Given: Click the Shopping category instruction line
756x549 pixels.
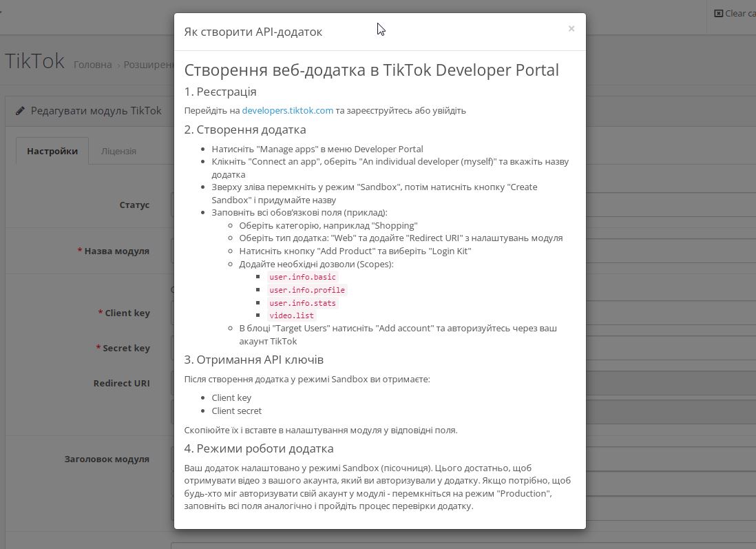Looking at the screenshot, I should [328, 225].
